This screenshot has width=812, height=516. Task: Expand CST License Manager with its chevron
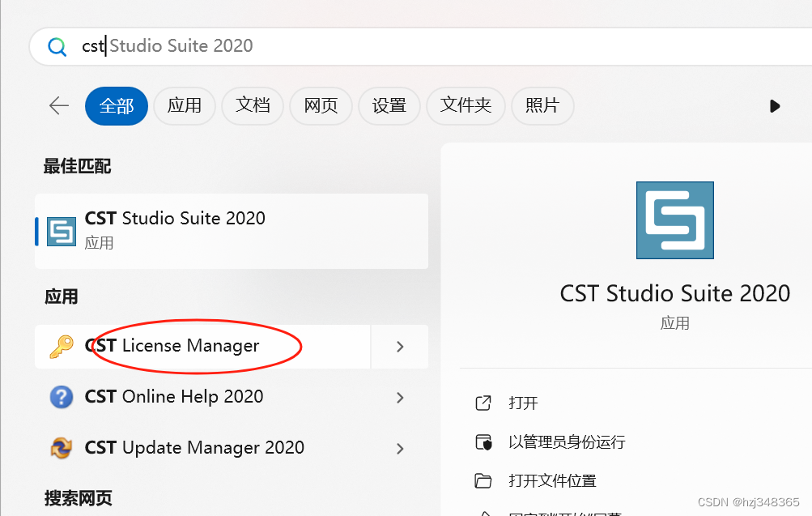click(x=399, y=345)
